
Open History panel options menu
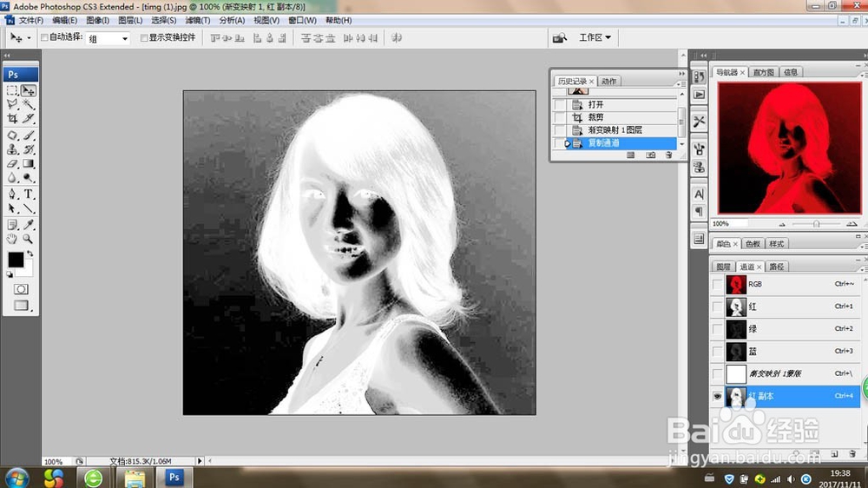click(x=680, y=83)
